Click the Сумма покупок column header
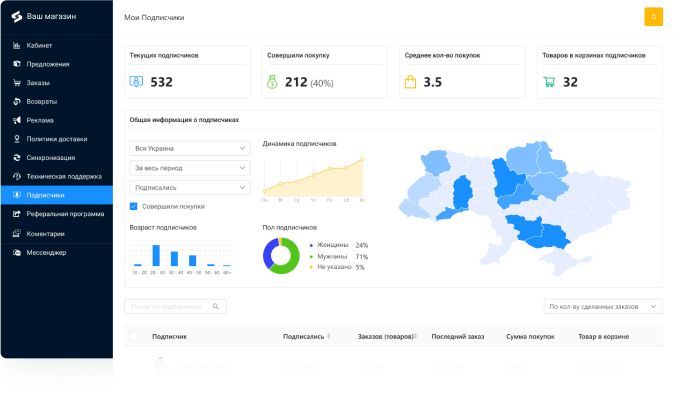Viewport: 675px width, 398px height. [530, 336]
